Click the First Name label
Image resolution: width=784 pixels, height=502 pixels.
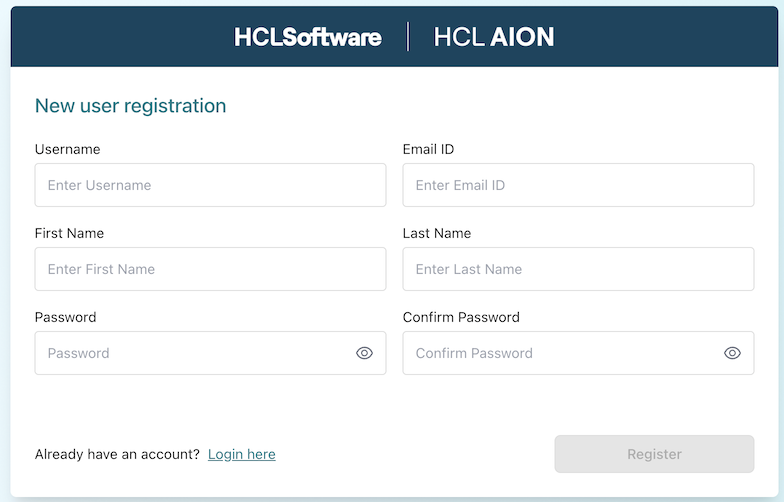(x=69, y=233)
